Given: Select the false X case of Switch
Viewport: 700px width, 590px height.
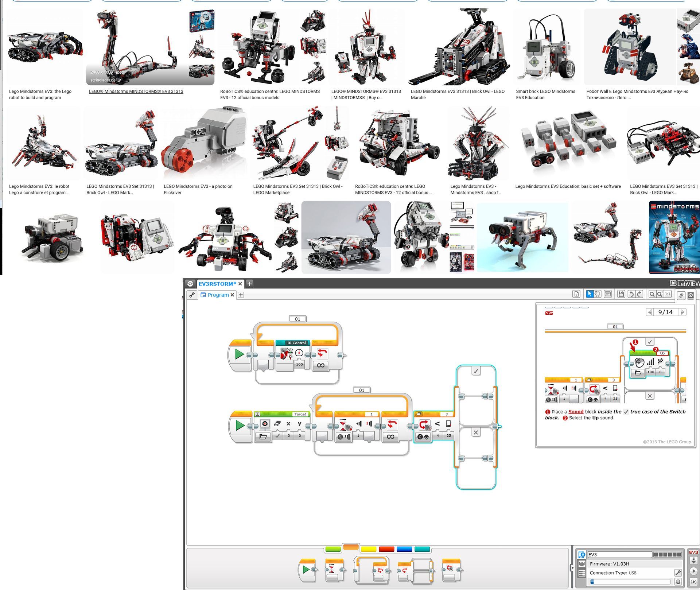Looking at the screenshot, I should point(476,432).
